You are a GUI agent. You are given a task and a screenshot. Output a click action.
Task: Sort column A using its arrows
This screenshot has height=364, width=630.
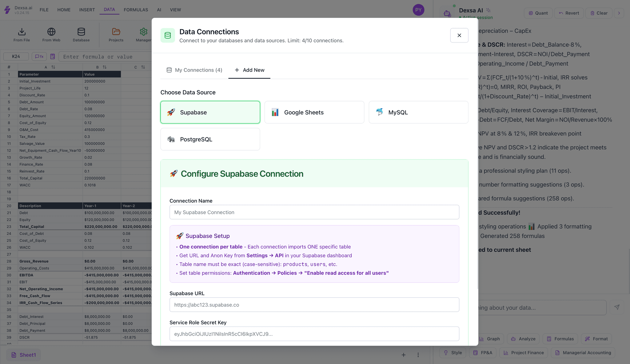pyautogui.click(x=53, y=67)
